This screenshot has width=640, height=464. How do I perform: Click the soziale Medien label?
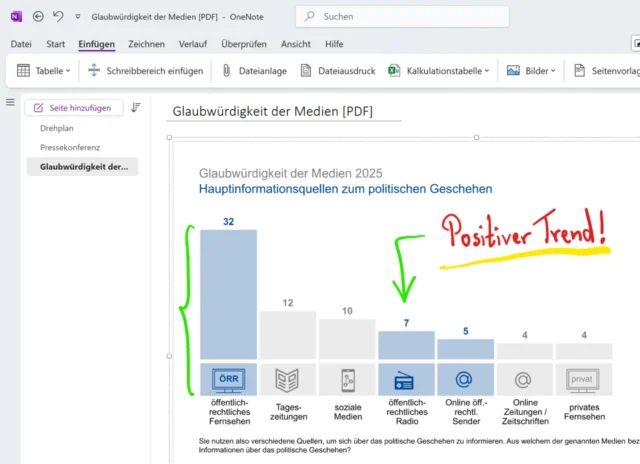point(348,412)
